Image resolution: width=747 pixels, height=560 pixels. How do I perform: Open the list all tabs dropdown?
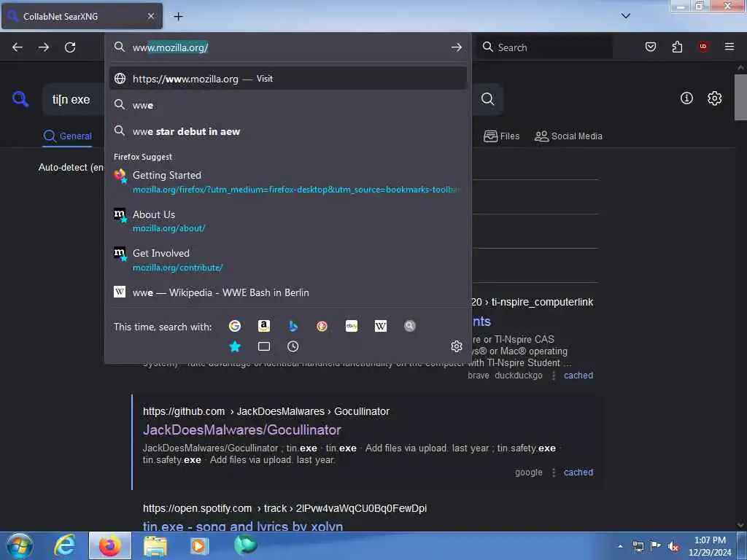tap(625, 16)
